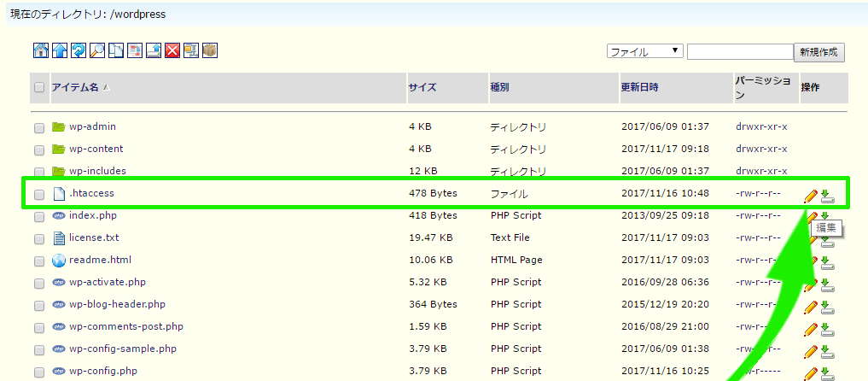Tick the checkbox for wp-config.php
868x381 pixels.
click(x=39, y=372)
